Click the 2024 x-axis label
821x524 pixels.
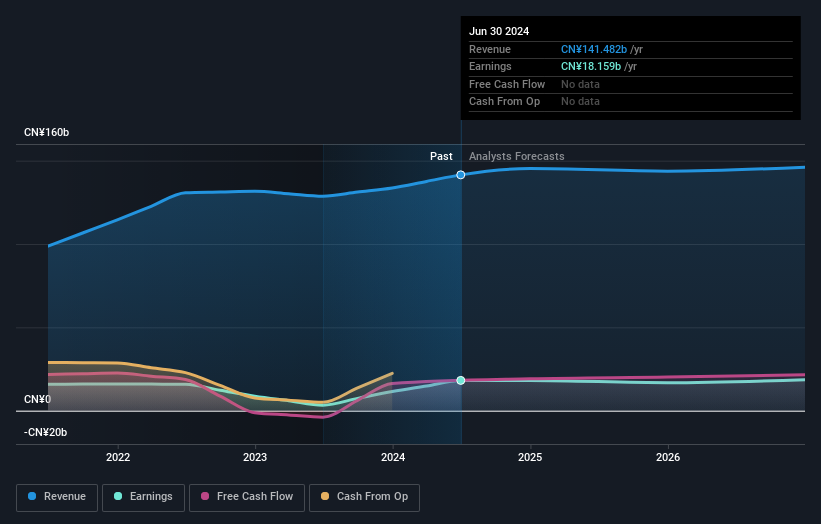[393, 457]
